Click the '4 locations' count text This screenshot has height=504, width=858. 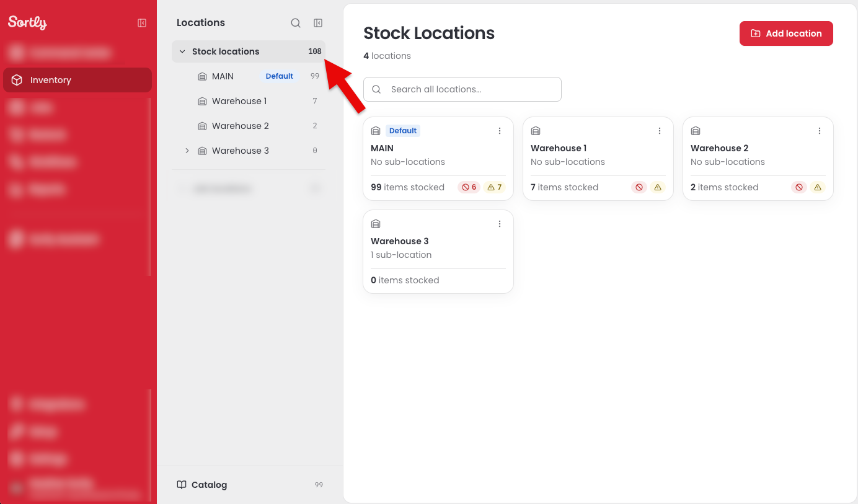click(x=387, y=56)
